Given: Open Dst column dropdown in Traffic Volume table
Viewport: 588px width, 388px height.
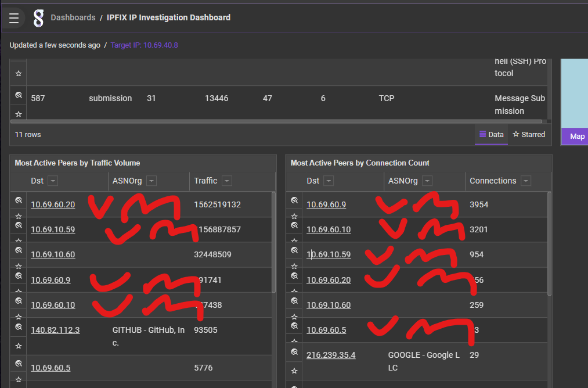Looking at the screenshot, I should pyautogui.click(x=53, y=181).
